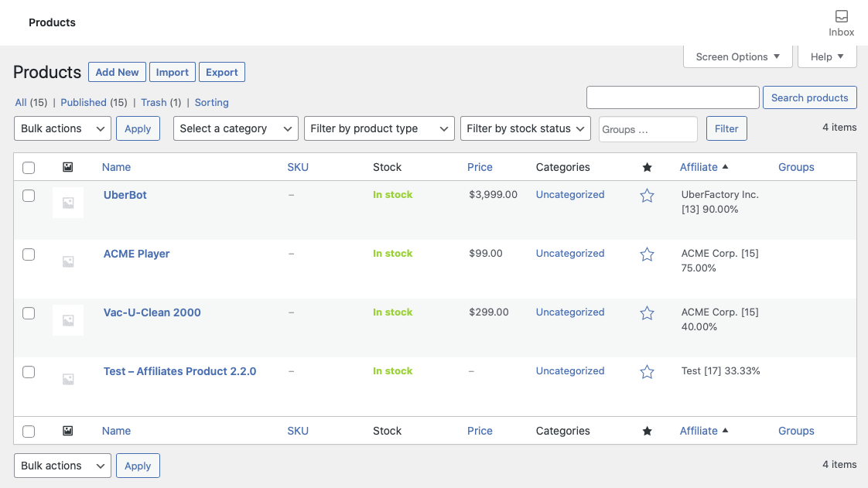Click the image column icon in table footer
This screenshot has width=868, height=488.
[67, 431]
